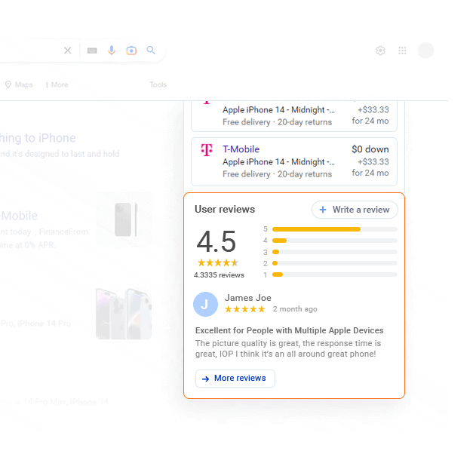The height and width of the screenshot is (457, 476).
Task: Open search by image camera icon
Action: click(131, 51)
